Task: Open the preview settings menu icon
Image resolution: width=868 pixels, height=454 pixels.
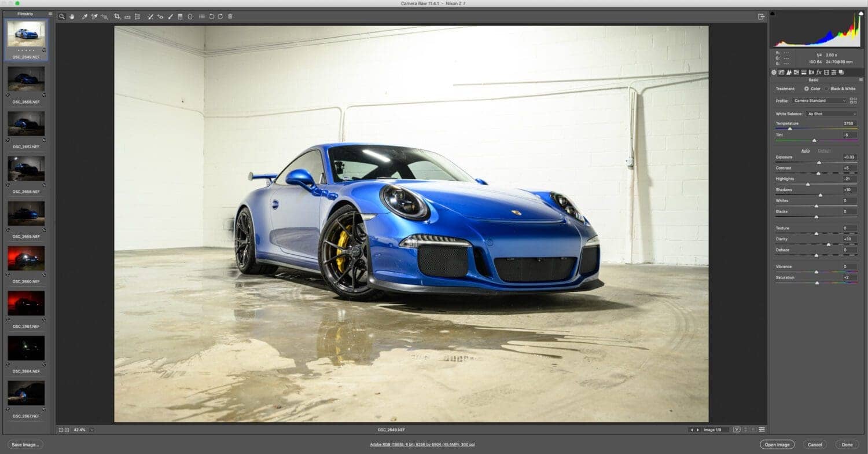Action: (762, 430)
